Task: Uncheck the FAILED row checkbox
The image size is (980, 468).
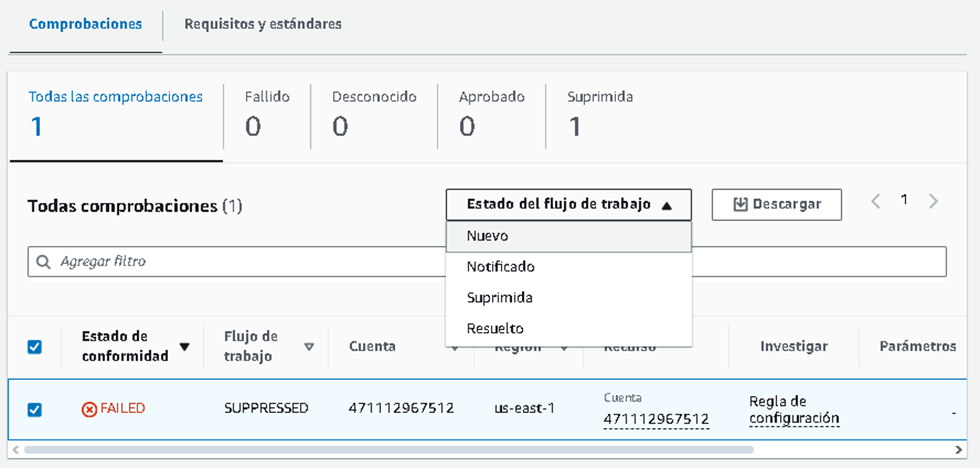Action: pos(35,410)
